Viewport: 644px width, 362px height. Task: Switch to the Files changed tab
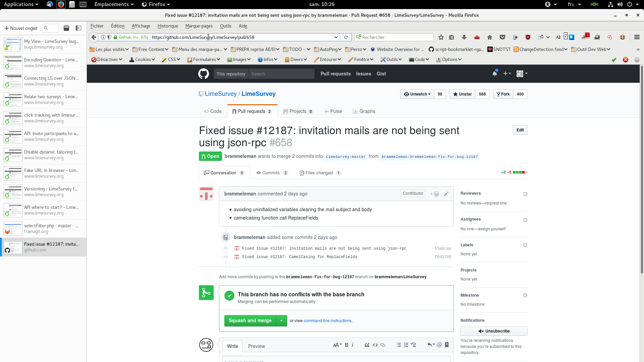319,173
